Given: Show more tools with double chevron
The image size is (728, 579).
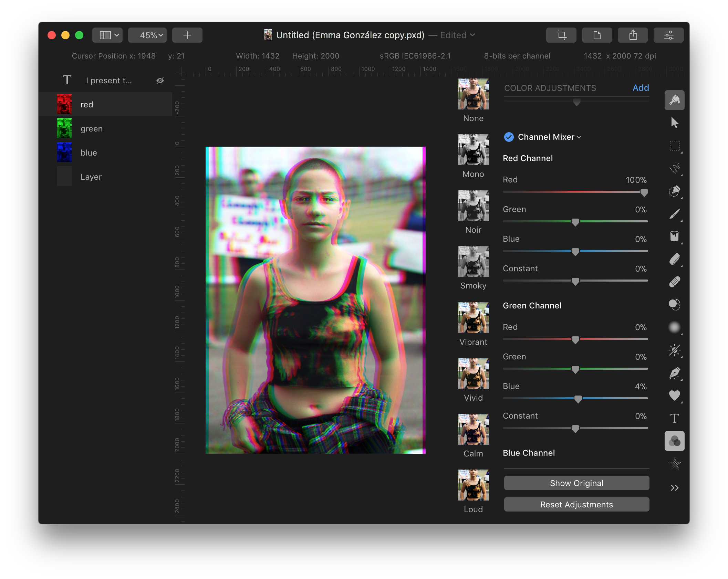Looking at the screenshot, I should [674, 488].
